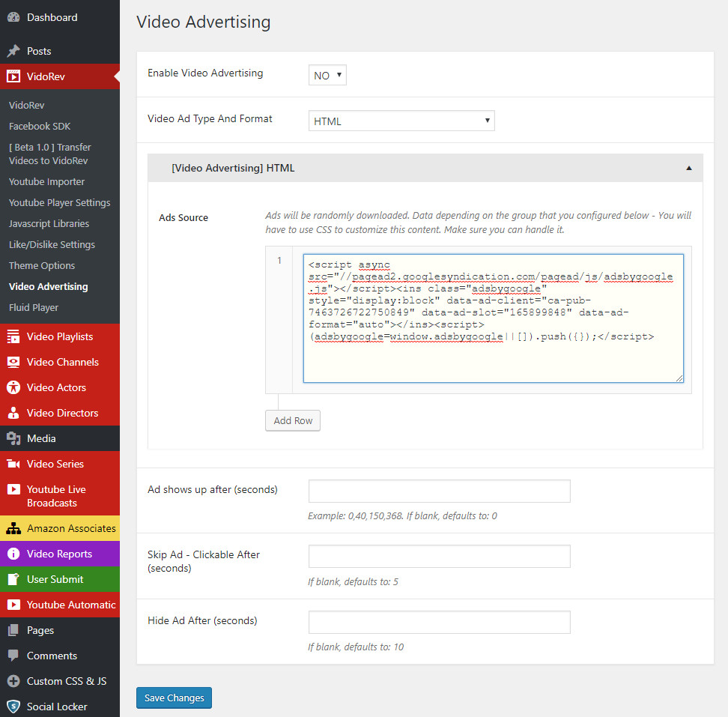Click the Social Locker shield icon
Viewport: 728px width, 717px height.
13,707
